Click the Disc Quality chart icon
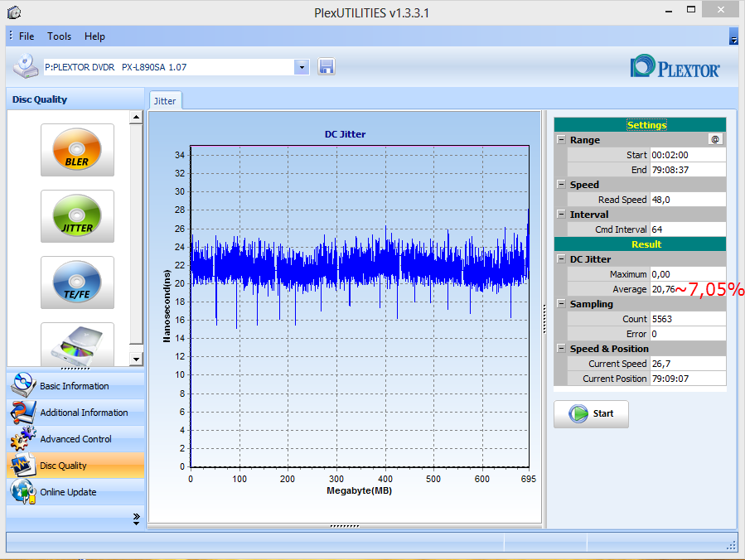 click(22, 465)
